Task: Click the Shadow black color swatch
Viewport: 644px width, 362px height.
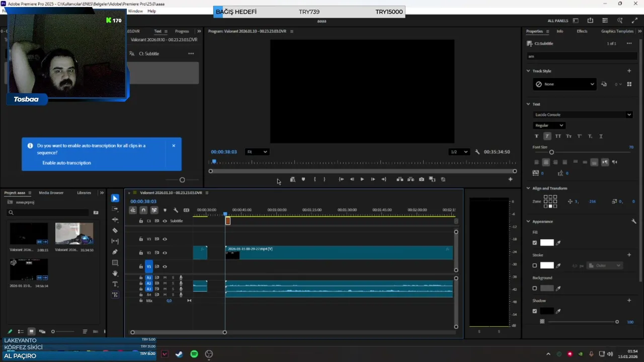Action: 547,311
